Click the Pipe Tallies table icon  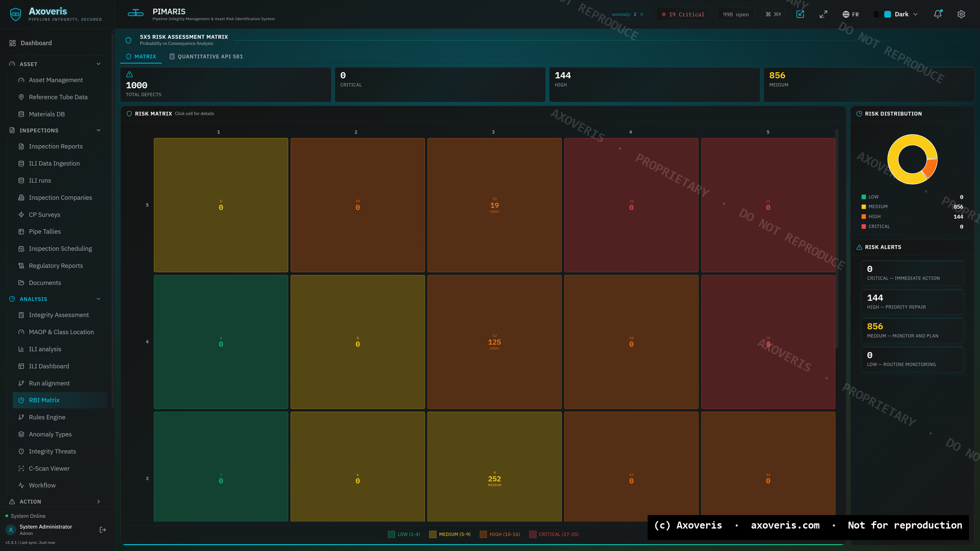(x=21, y=232)
